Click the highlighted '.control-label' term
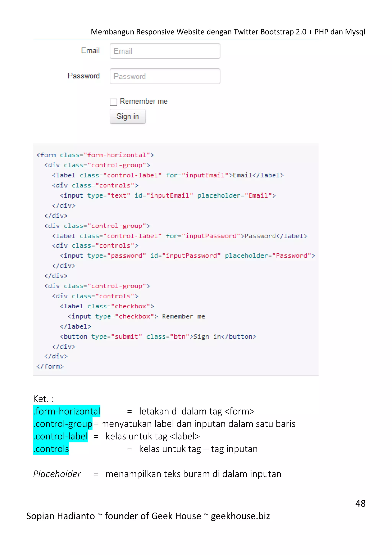The height and width of the screenshot is (555, 392). pos(60,436)
